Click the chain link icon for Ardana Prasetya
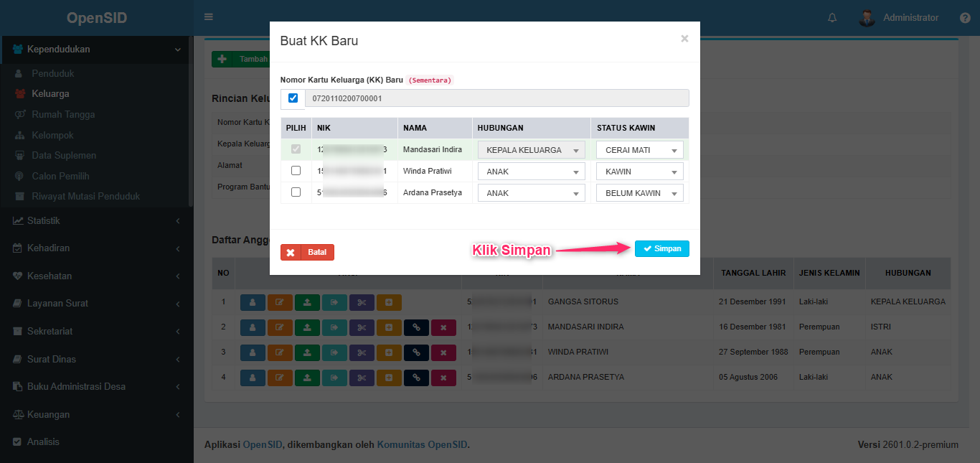This screenshot has width=980, height=463. tap(416, 378)
